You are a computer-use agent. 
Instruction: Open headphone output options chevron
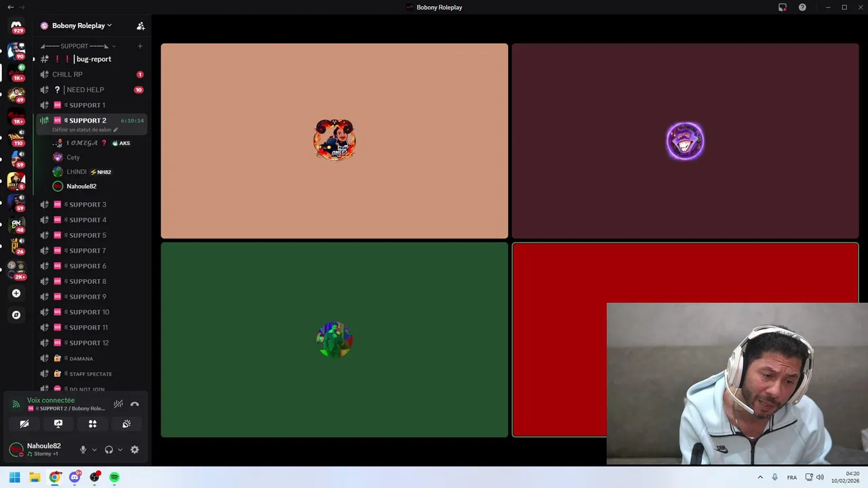(x=120, y=449)
